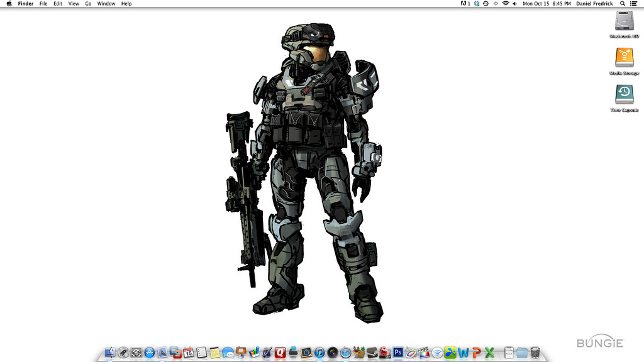Screen dimensions: 644x362
Task: Open the Go menu
Action: [88, 4]
